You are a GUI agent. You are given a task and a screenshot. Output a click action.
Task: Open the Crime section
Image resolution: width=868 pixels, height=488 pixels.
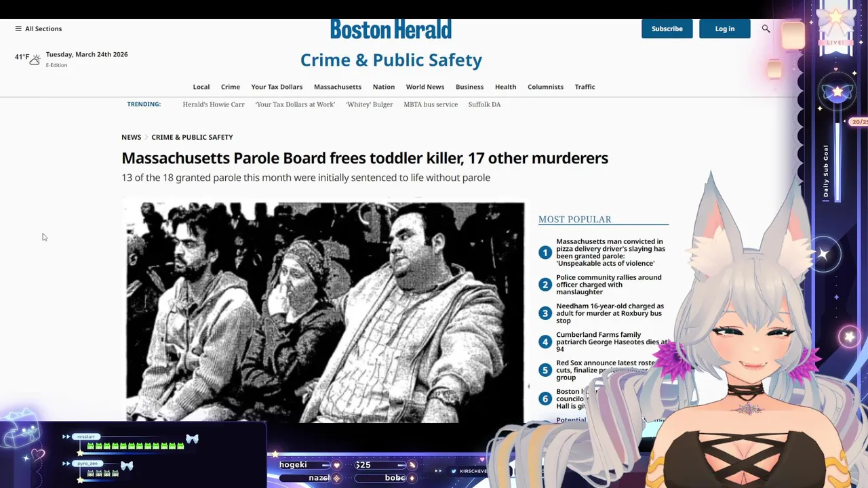(x=231, y=87)
